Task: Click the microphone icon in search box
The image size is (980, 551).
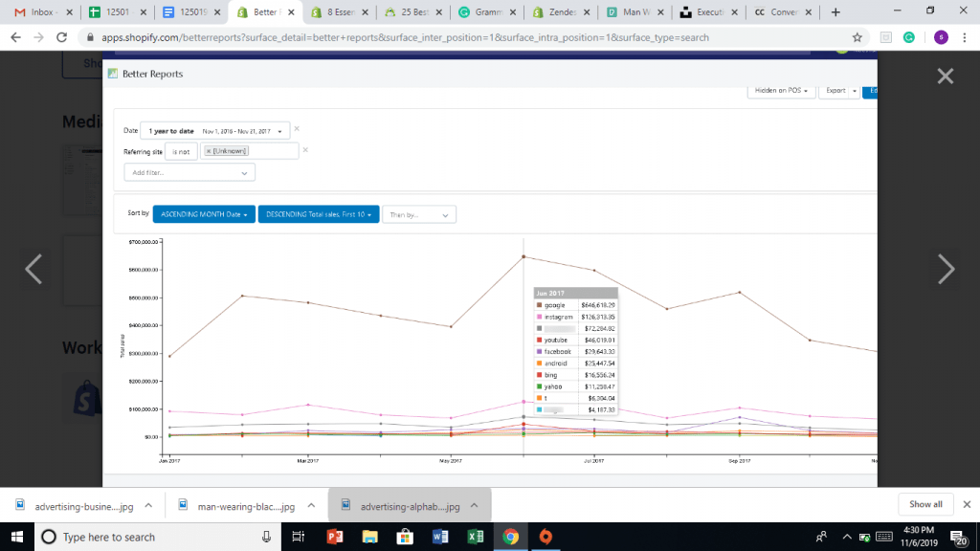Action: (266, 537)
